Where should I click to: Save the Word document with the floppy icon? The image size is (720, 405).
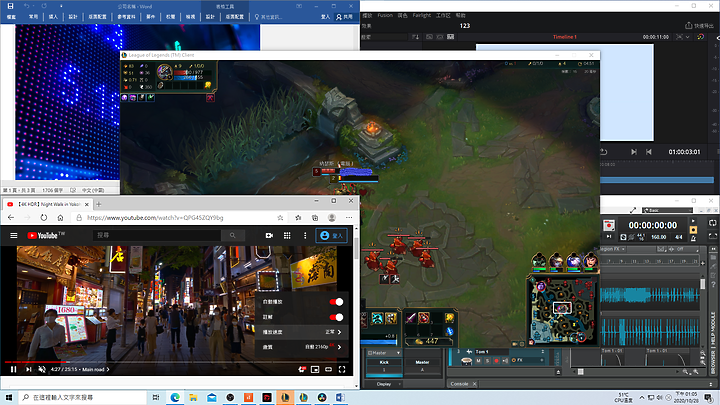coord(10,6)
